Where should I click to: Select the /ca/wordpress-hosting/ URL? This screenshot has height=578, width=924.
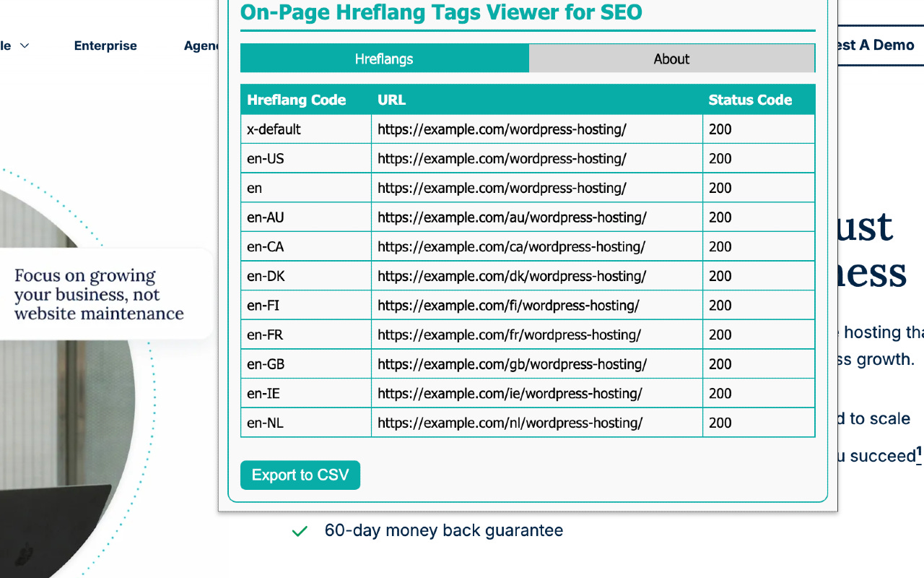pyautogui.click(x=511, y=246)
